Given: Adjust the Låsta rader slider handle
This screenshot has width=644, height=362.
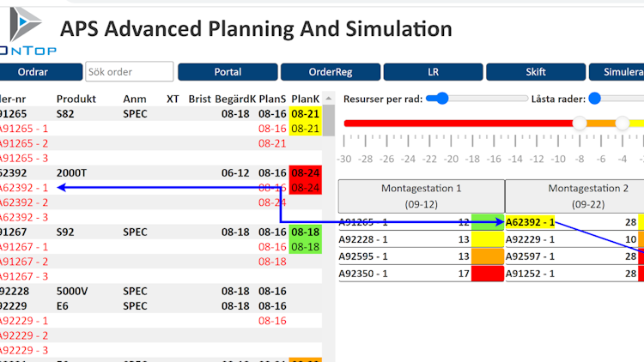Looking at the screenshot, I should [595, 99].
